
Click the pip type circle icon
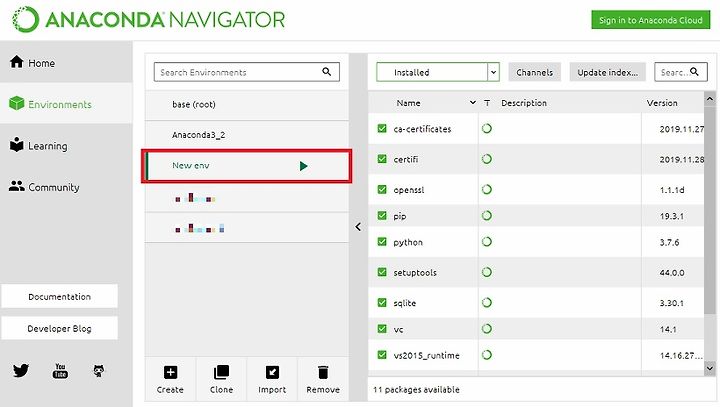click(487, 215)
